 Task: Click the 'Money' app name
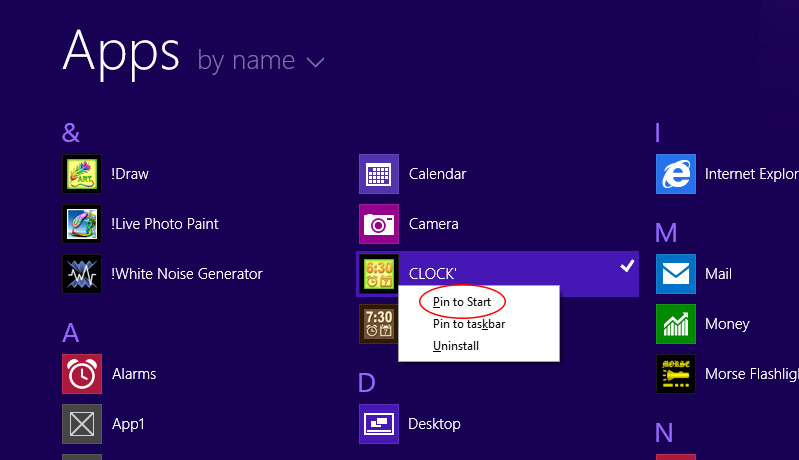pos(727,324)
